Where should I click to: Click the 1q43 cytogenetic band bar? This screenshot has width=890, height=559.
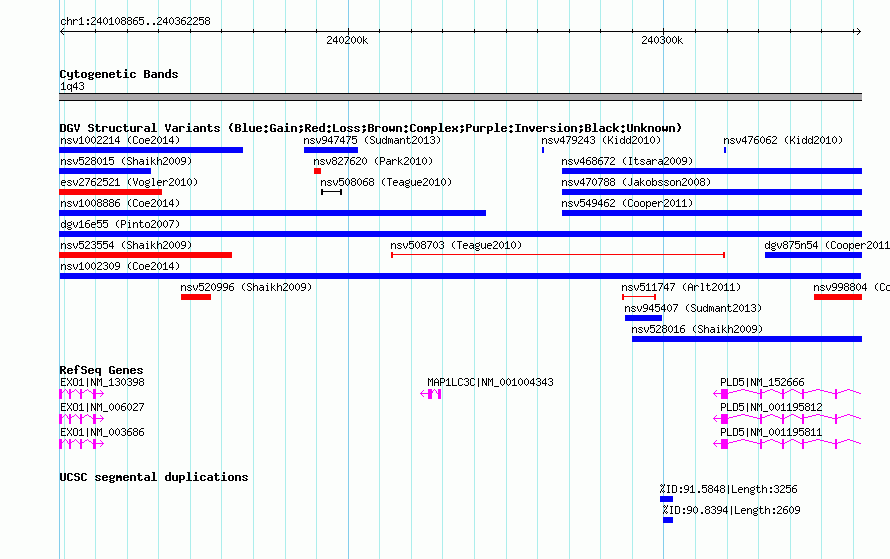[x=460, y=97]
